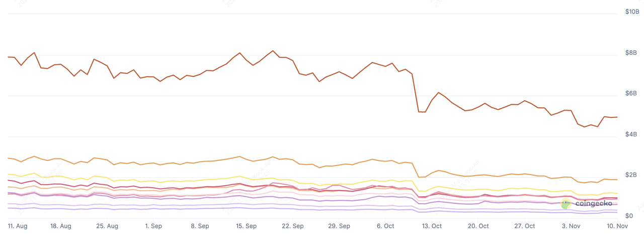
Task: Pick the 27. Oct date label
Action: [x=525, y=226]
